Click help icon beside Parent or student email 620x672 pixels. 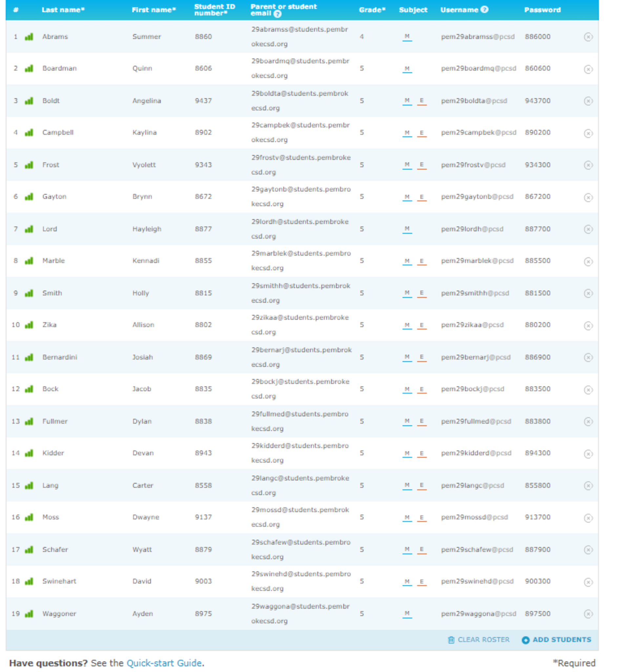point(277,14)
